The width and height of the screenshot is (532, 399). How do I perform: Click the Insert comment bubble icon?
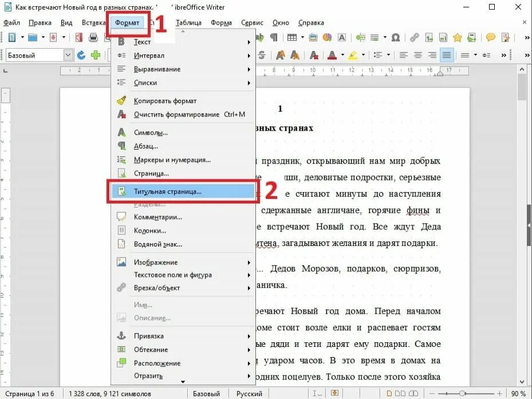[491, 37]
